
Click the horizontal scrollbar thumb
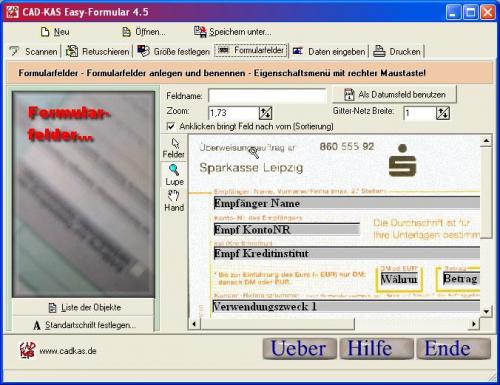click(277, 324)
